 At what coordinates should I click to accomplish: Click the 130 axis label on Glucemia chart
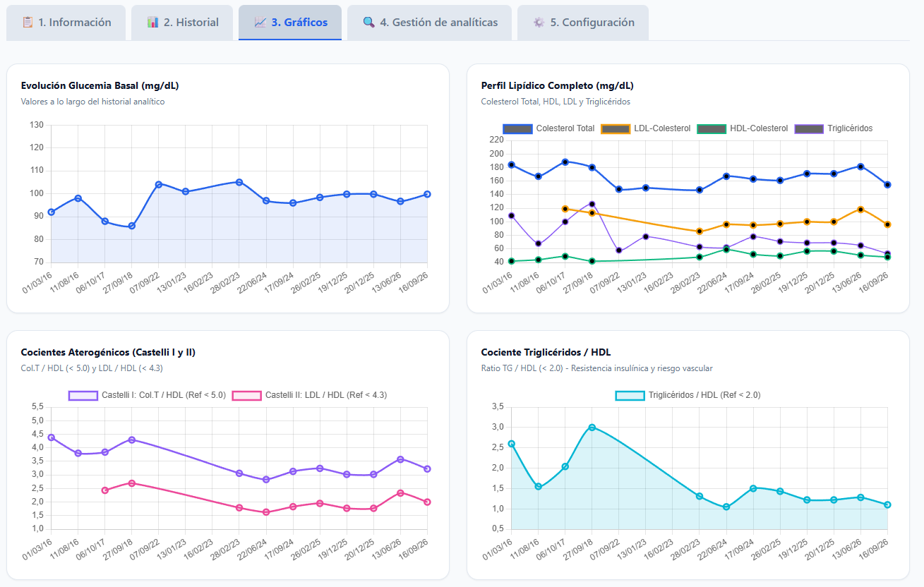tap(37, 125)
